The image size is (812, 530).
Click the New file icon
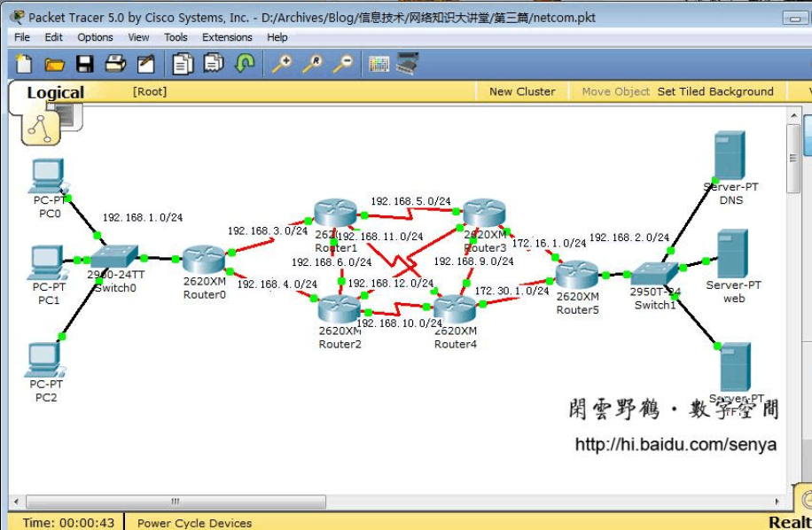(24, 64)
